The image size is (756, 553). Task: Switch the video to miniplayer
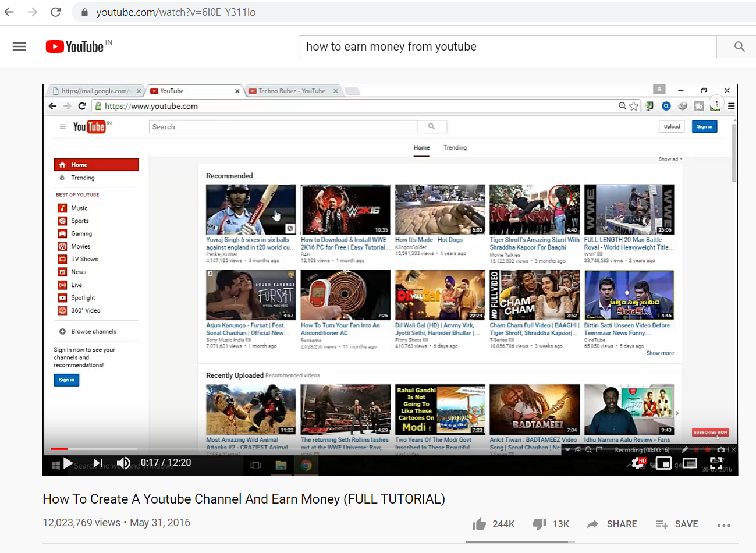click(663, 463)
